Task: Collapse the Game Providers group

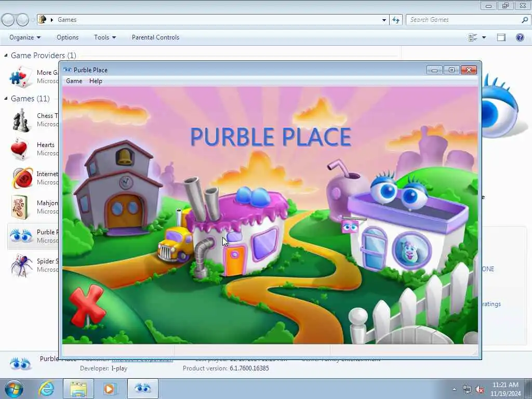Action: (x=6, y=55)
